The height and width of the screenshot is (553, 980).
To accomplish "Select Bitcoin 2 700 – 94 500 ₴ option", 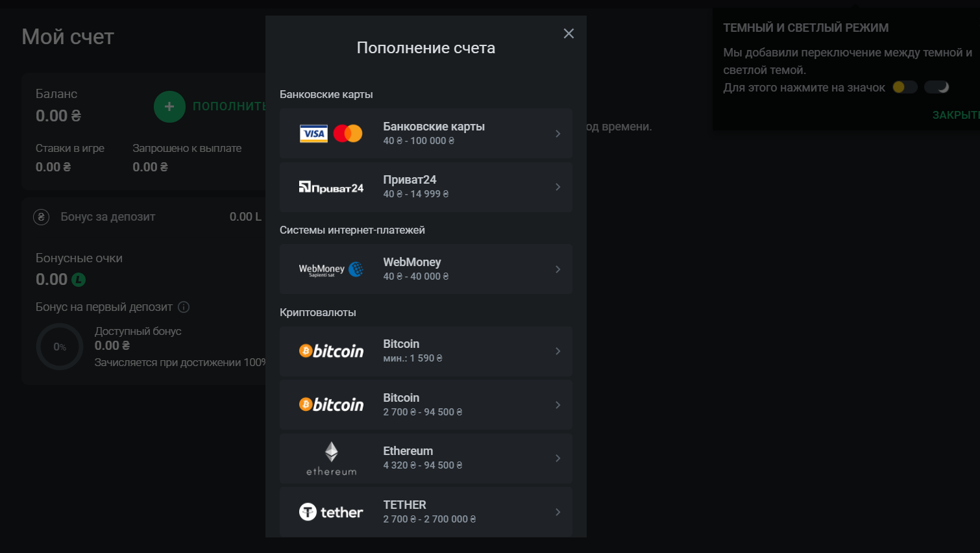I will (x=426, y=405).
